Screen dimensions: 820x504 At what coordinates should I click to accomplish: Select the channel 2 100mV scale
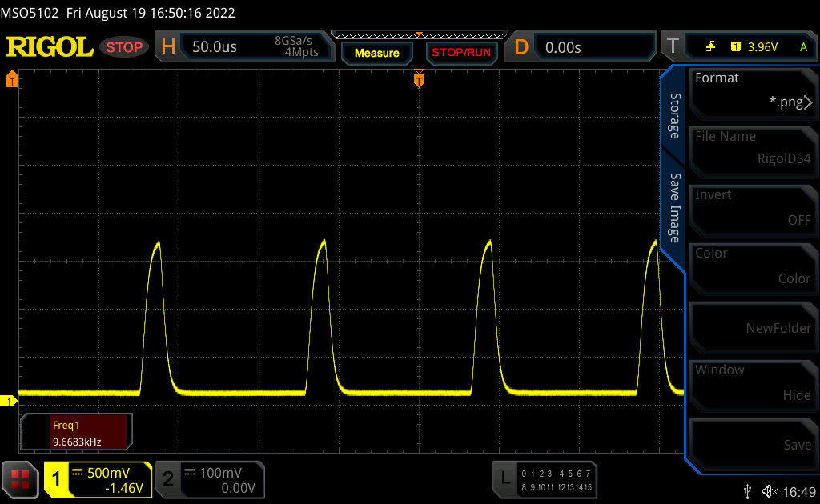221,473
